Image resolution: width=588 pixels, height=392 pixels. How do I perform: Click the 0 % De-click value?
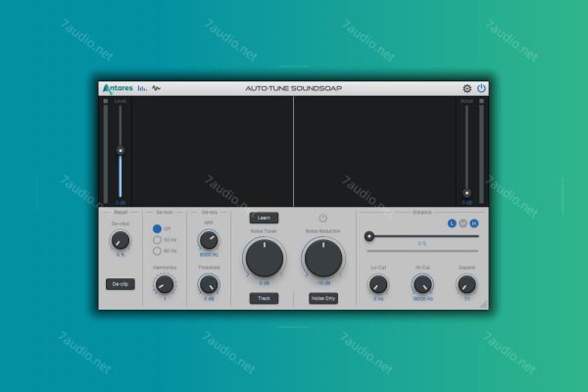[121, 255]
